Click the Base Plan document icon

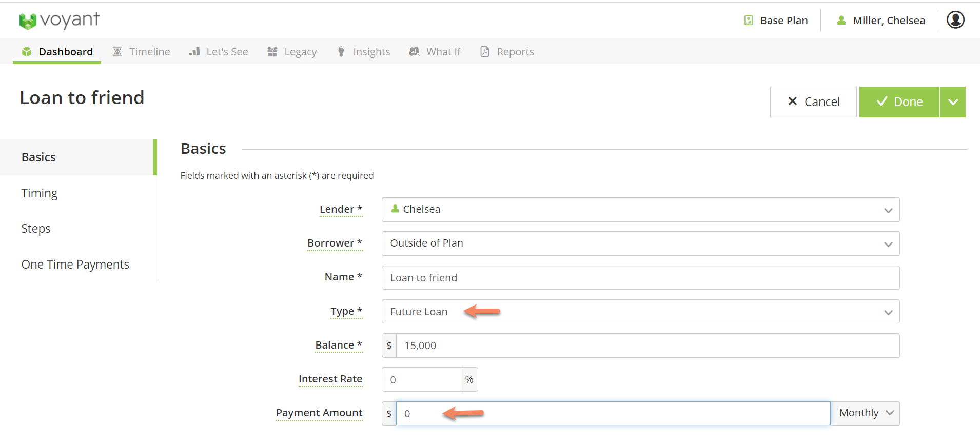point(749,21)
